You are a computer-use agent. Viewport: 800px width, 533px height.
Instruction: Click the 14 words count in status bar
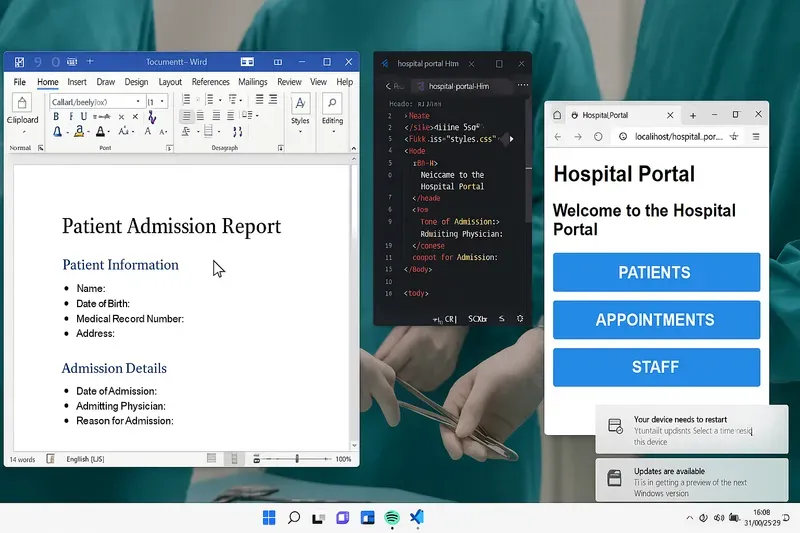[x=22, y=460]
